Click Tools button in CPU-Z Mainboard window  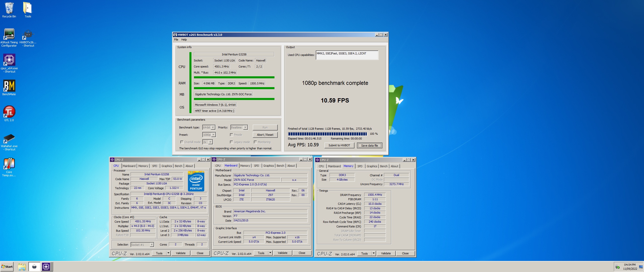(261, 253)
